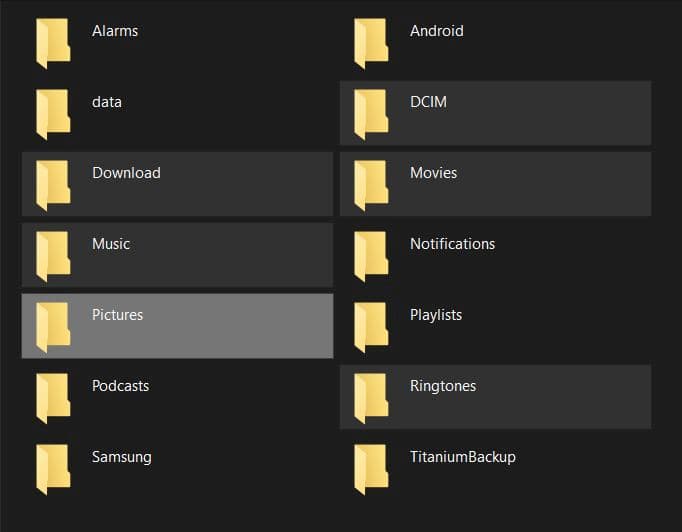Select the DCIM folder icon

tap(371, 114)
